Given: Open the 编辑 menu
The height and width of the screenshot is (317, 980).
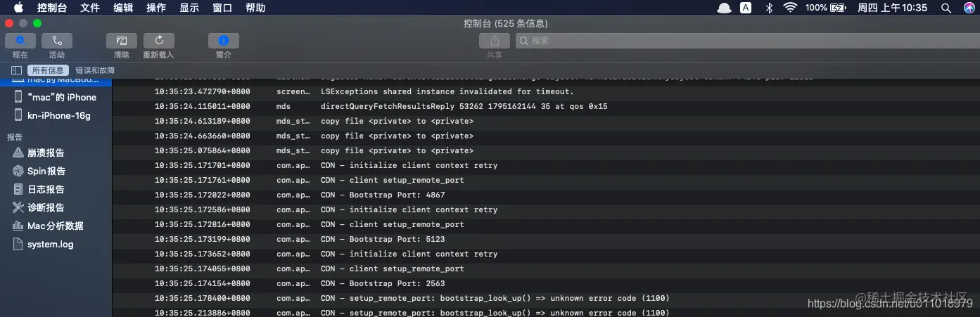Looking at the screenshot, I should tap(123, 8).
